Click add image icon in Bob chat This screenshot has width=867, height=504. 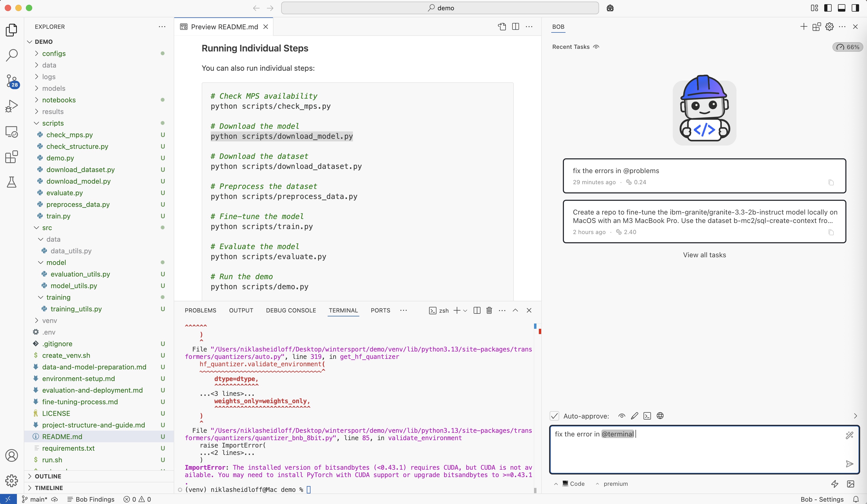pos(850,484)
